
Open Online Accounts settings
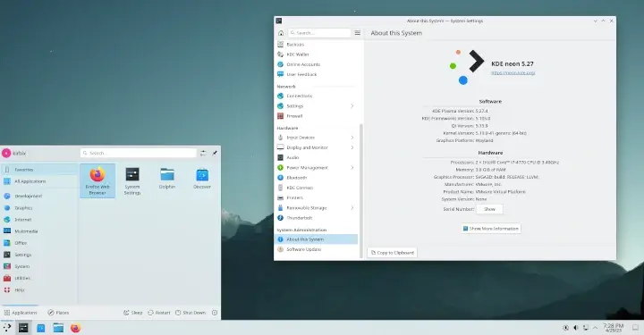[x=317, y=64]
